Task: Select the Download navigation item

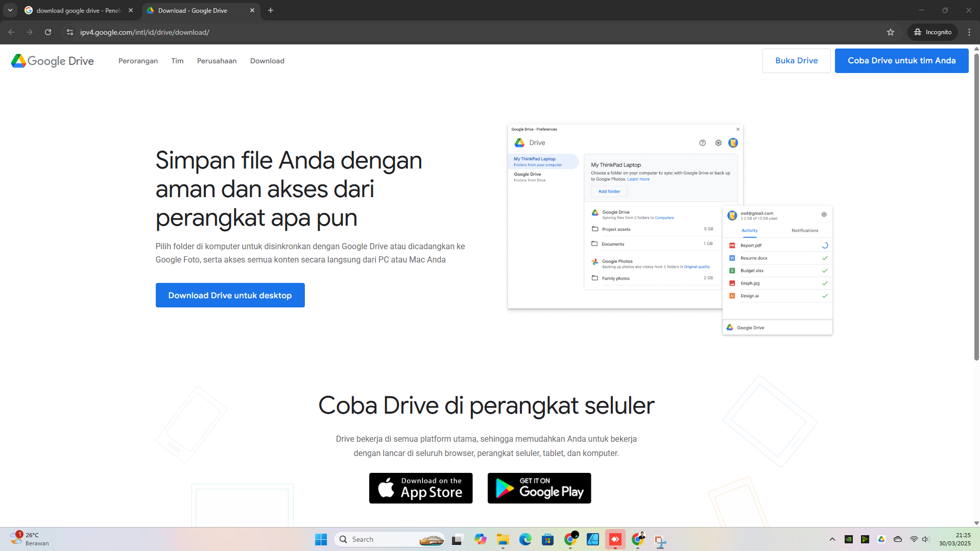Action: click(267, 61)
